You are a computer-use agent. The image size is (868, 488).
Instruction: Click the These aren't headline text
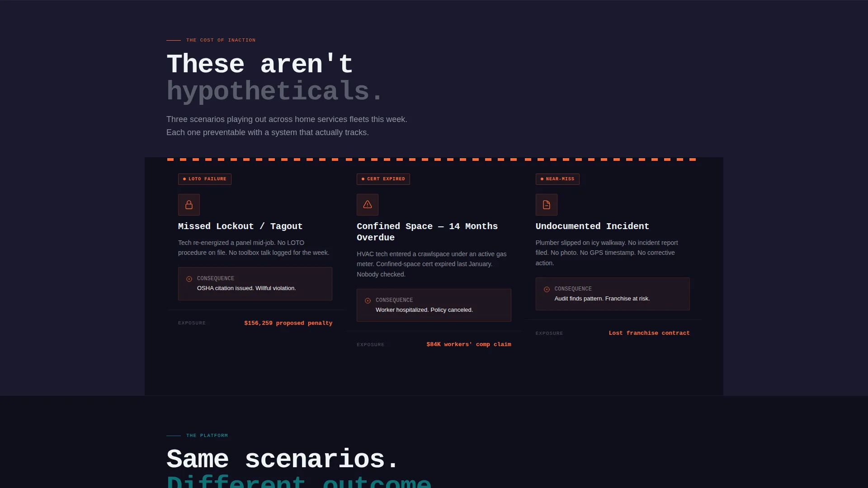[x=259, y=64]
